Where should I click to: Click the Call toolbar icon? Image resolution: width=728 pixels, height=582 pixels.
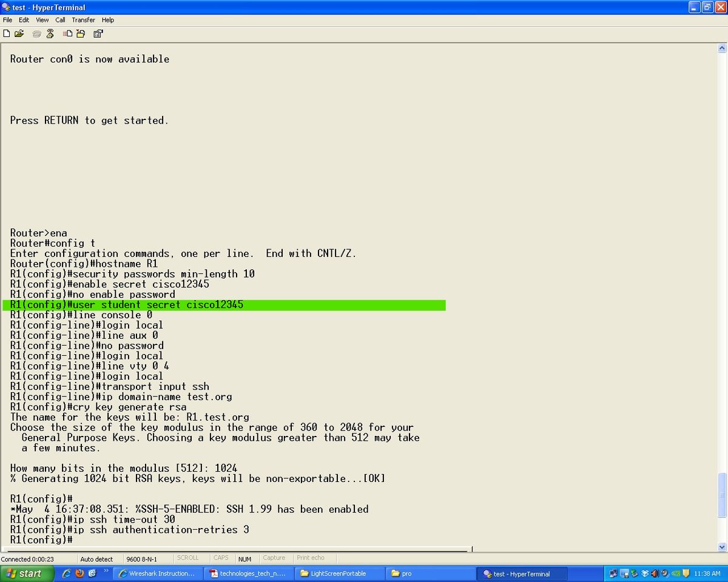click(36, 33)
